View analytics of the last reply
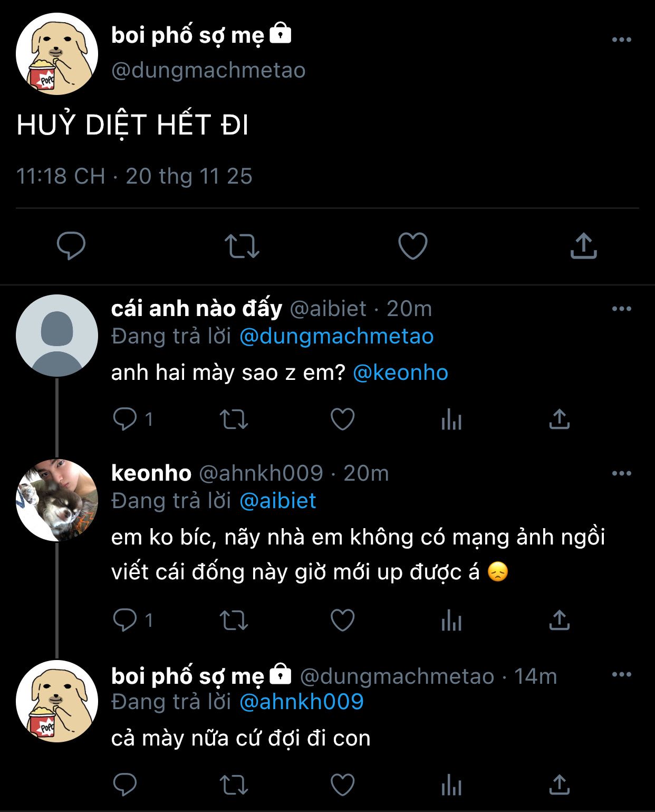This screenshot has height=812, width=655. (x=451, y=785)
